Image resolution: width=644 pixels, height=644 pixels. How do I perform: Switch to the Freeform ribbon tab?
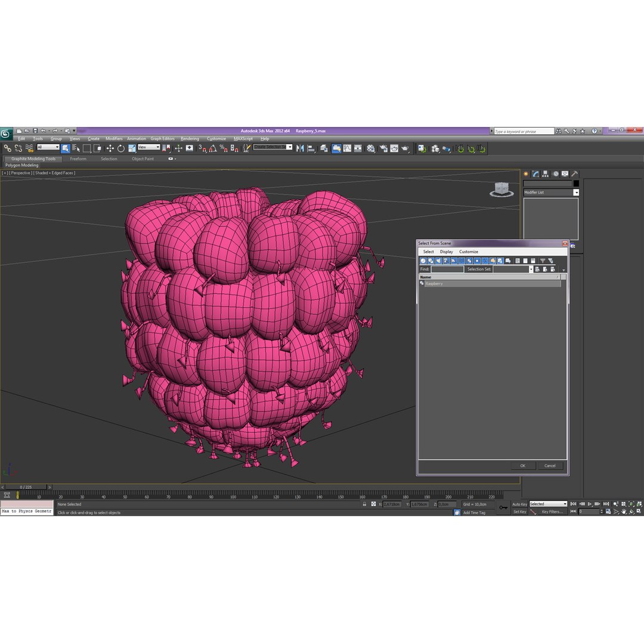coord(78,159)
